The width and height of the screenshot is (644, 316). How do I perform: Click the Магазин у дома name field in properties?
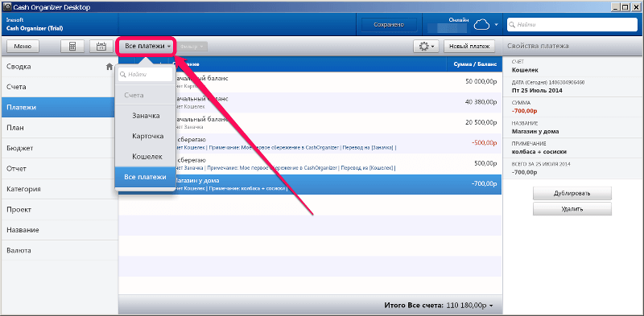click(535, 132)
